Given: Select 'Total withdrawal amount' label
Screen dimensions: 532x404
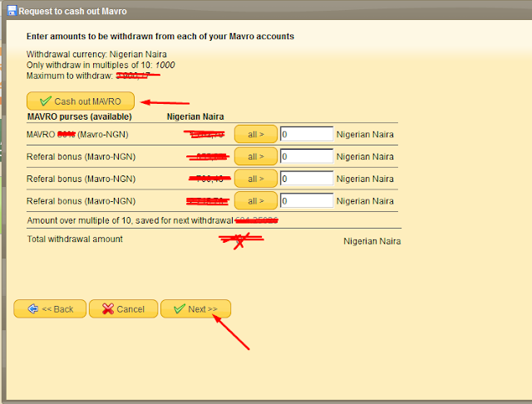Looking at the screenshot, I should [x=75, y=239].
